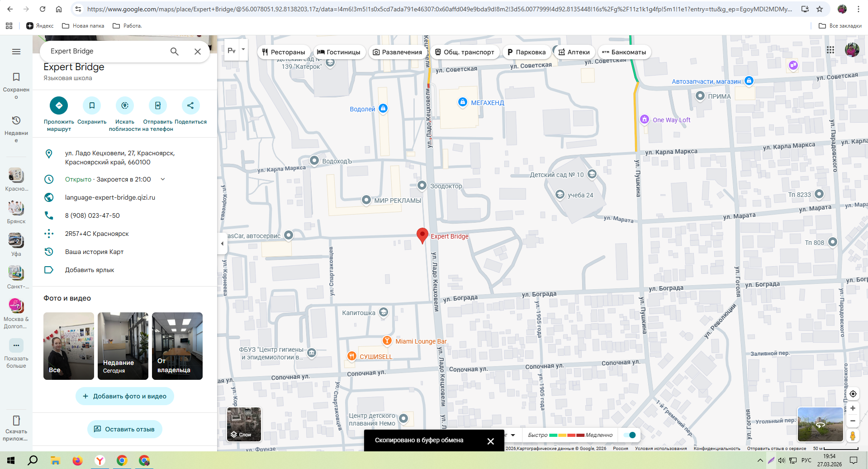The width and height of the screenshot is (868, 469).
Task: Click the Directions route icon
Action: click(x=59, y=105)
